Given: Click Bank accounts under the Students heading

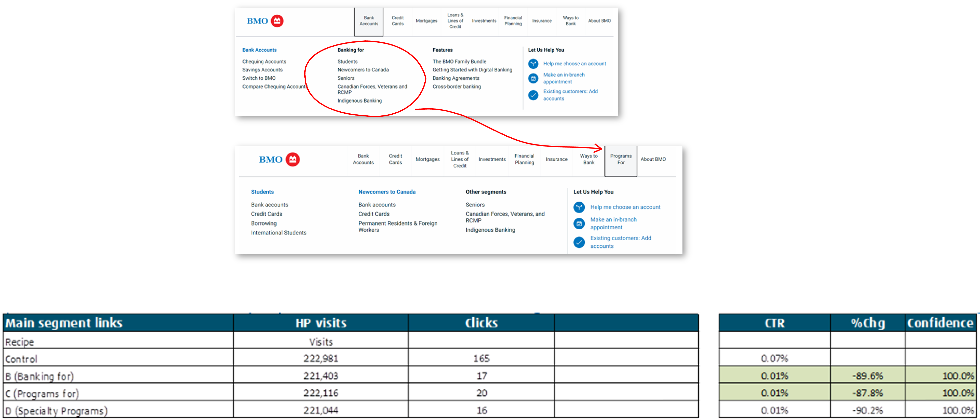Looking at the screenshot, I should pyautogui.click(x=269, y=205).
